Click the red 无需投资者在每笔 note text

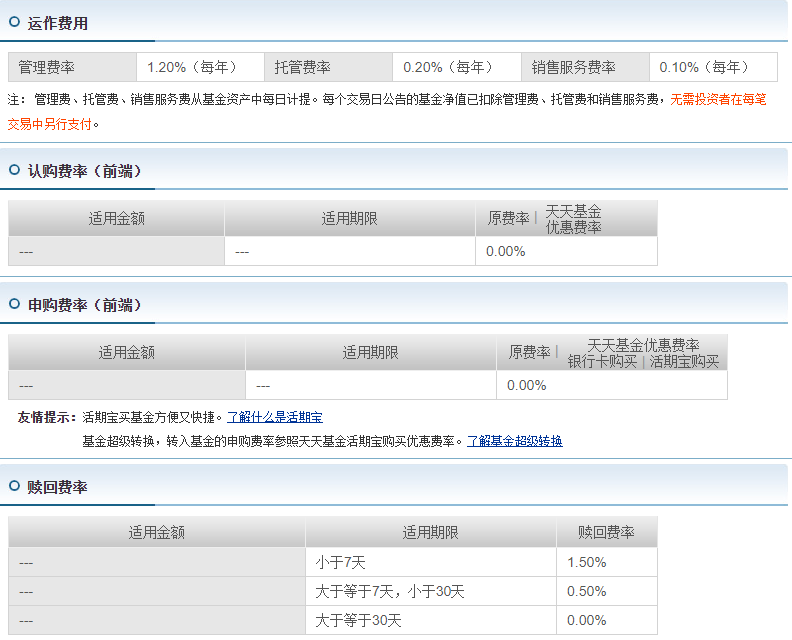tap(718, 100)
